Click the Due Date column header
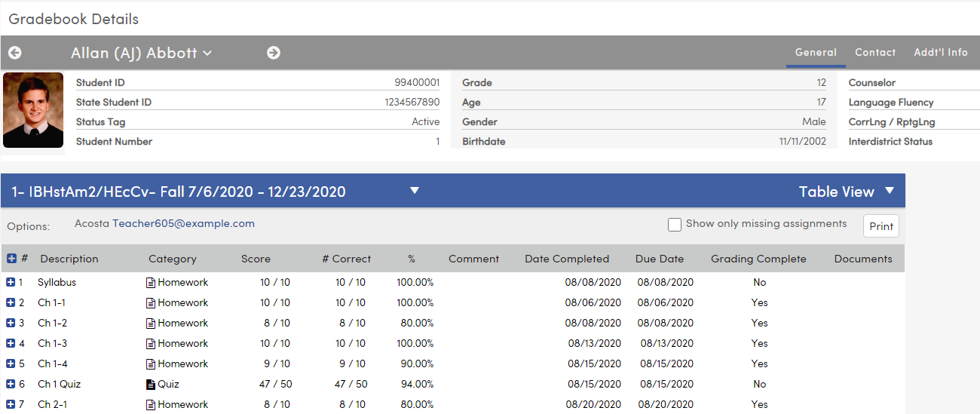 click(x=660, y=259)
